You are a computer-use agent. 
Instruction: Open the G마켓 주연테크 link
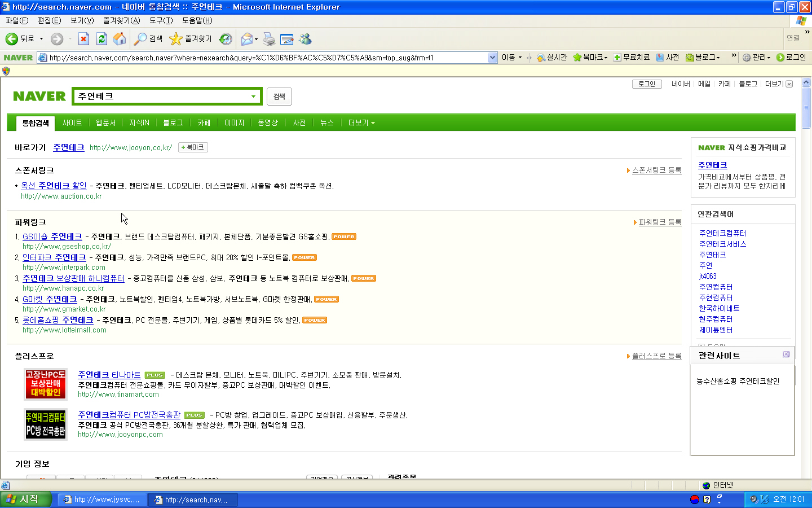pyautogui.click(x=50, y=299)
